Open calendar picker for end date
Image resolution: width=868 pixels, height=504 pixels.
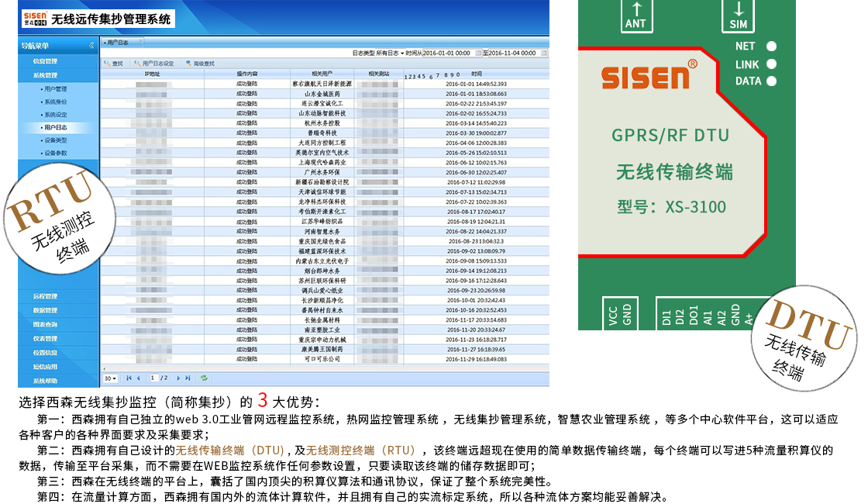pos(542,53)
